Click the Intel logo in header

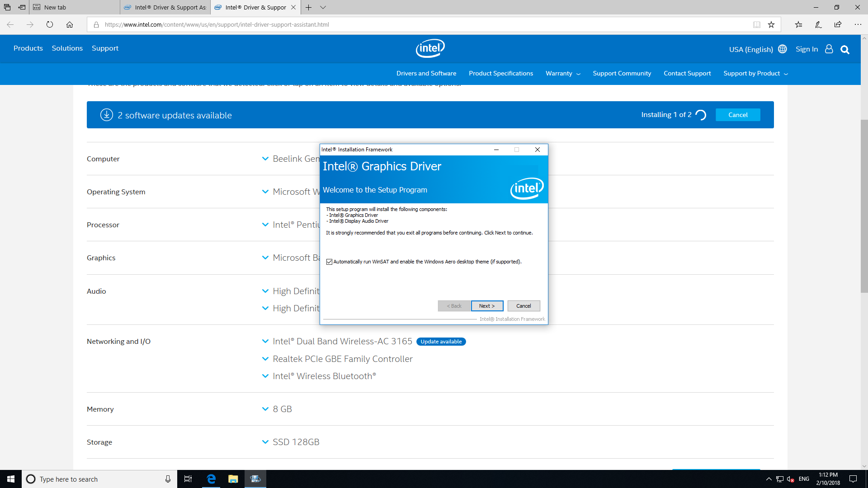point(430,48)
